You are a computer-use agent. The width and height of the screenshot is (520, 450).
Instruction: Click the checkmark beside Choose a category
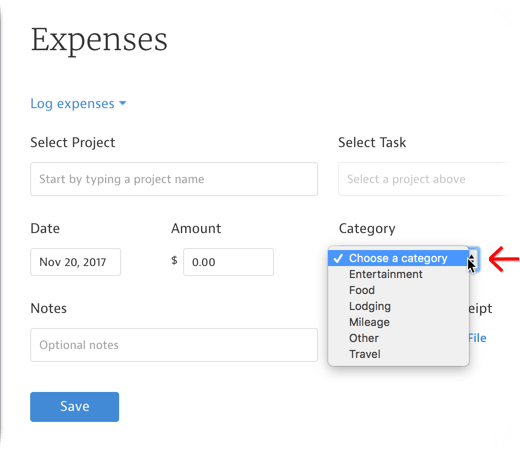338,258
